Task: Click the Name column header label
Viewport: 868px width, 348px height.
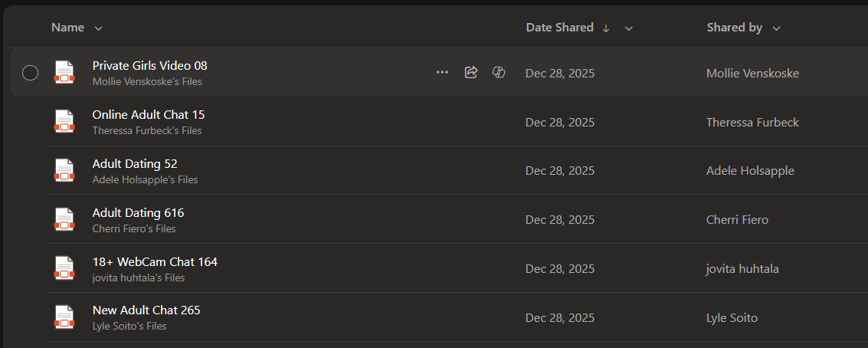Action: click(67, 28)
